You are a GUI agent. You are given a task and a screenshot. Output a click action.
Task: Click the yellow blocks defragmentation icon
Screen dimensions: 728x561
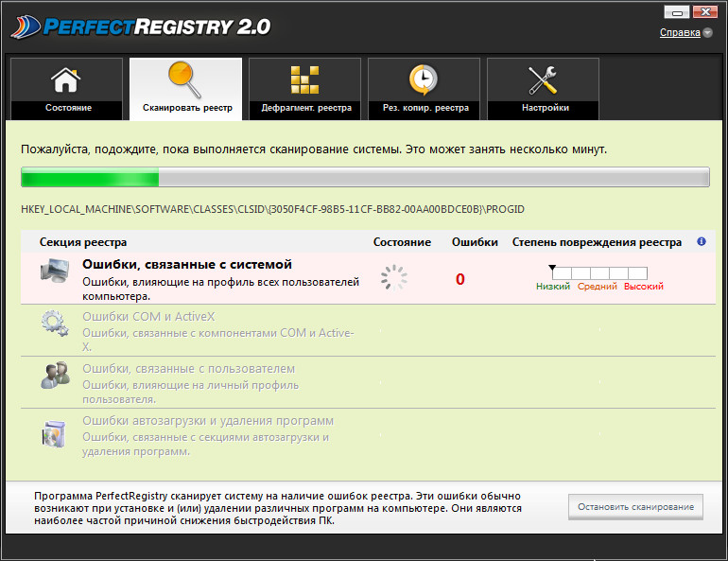click(x=304, y=80)
